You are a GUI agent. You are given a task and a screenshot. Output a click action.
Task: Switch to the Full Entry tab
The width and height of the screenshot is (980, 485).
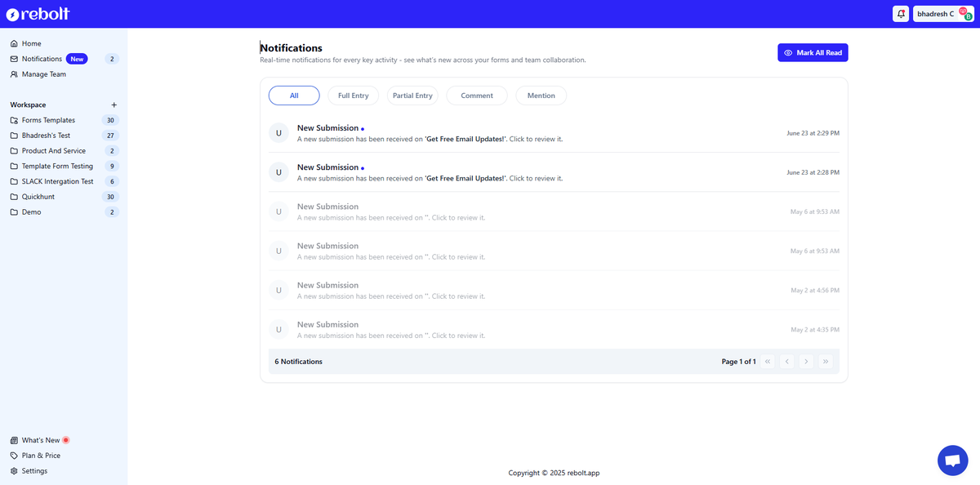tap(353, 95)
